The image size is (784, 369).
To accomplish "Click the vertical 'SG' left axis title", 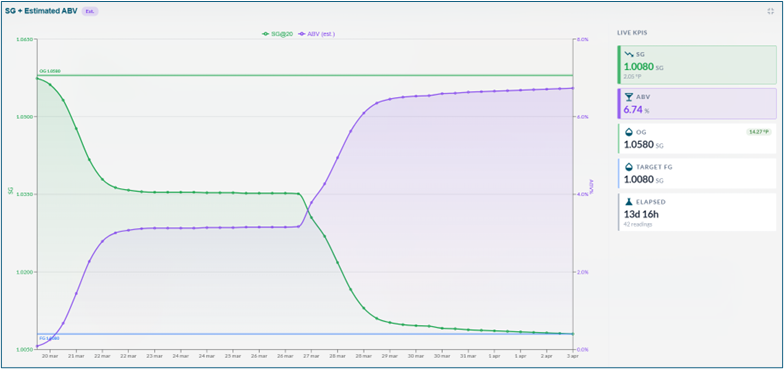I will pos(10,190).
